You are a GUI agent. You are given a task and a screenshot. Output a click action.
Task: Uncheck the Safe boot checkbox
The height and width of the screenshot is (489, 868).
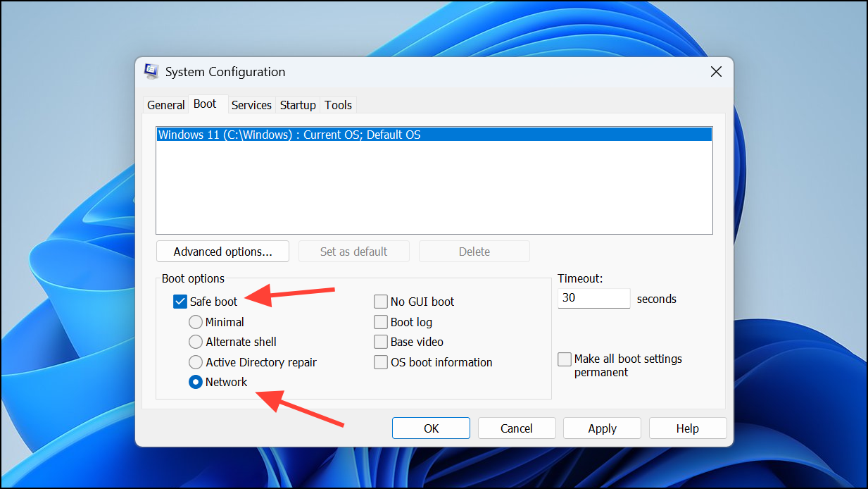click(x=180, y=301)
